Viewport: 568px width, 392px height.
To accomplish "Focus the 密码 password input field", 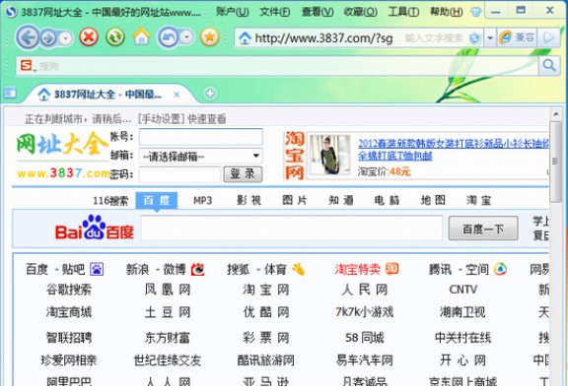I will tap(180, 174).
